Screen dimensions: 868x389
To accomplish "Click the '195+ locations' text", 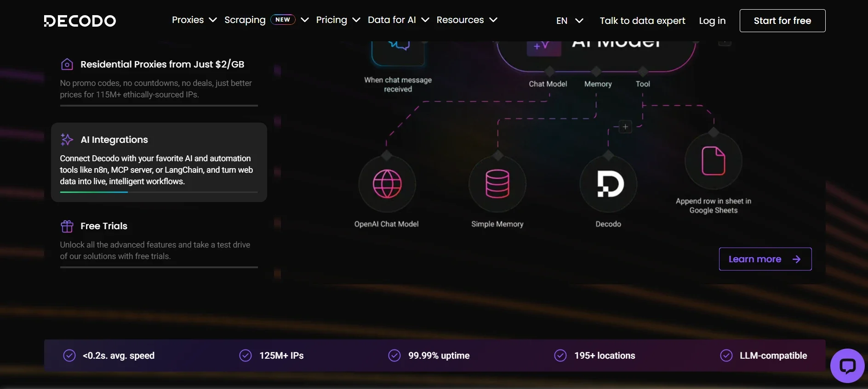I will point(605,355).
